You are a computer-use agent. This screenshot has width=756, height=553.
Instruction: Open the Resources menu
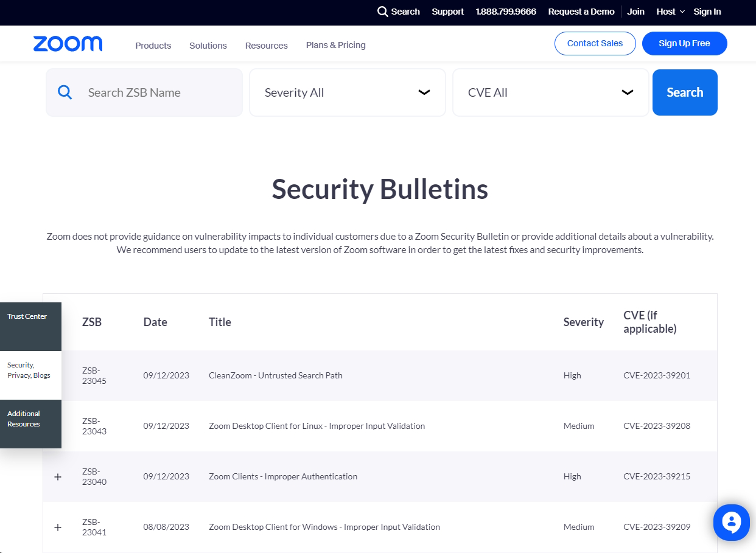[x=266, y=45]
